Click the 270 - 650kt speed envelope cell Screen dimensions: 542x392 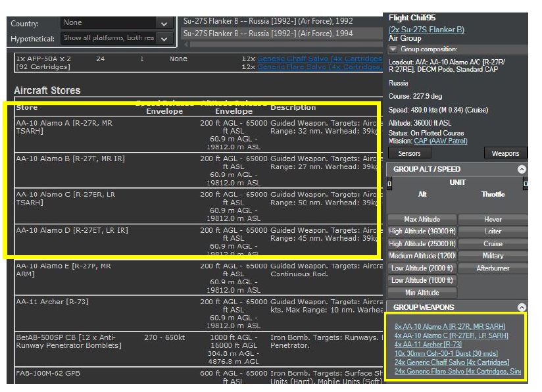click(164, 337)
